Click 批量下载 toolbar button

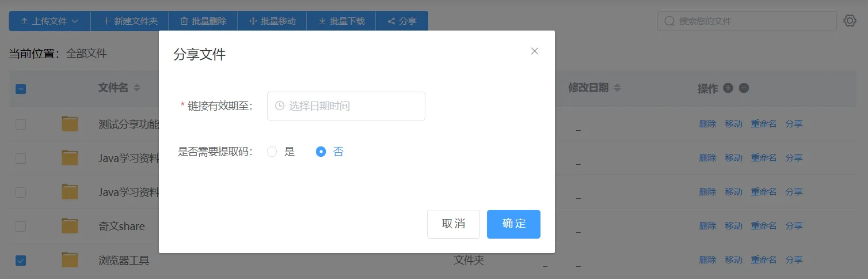tap(341, 21)
